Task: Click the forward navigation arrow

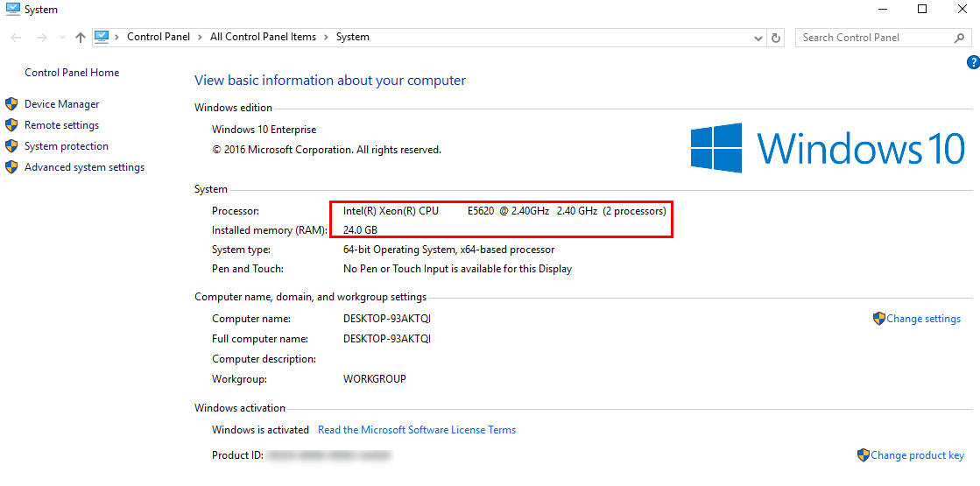Action: click(41, 38)
